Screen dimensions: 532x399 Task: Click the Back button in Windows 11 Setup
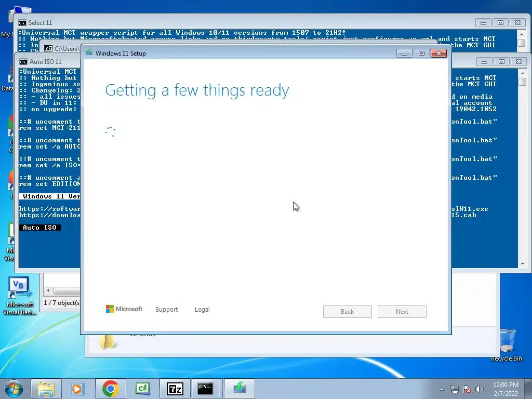(348, 312)
